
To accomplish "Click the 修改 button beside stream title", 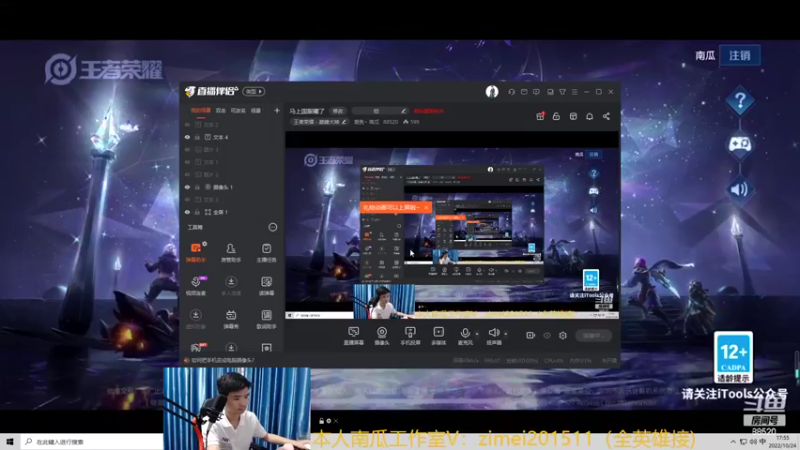I will point(338,111).
